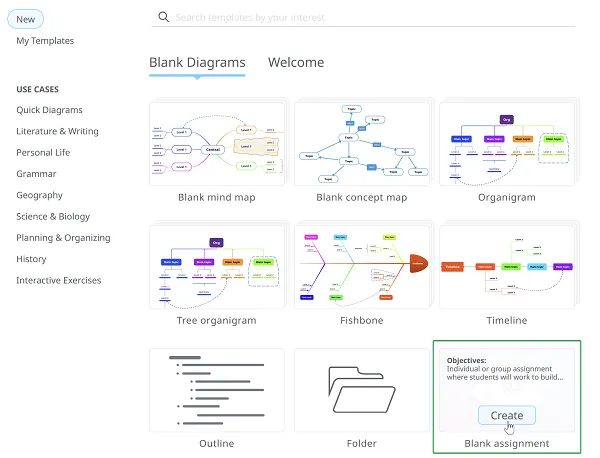The image size is (600, 458).
Task: Show Planning & Organizing templates
Action: tap(63, 238)
